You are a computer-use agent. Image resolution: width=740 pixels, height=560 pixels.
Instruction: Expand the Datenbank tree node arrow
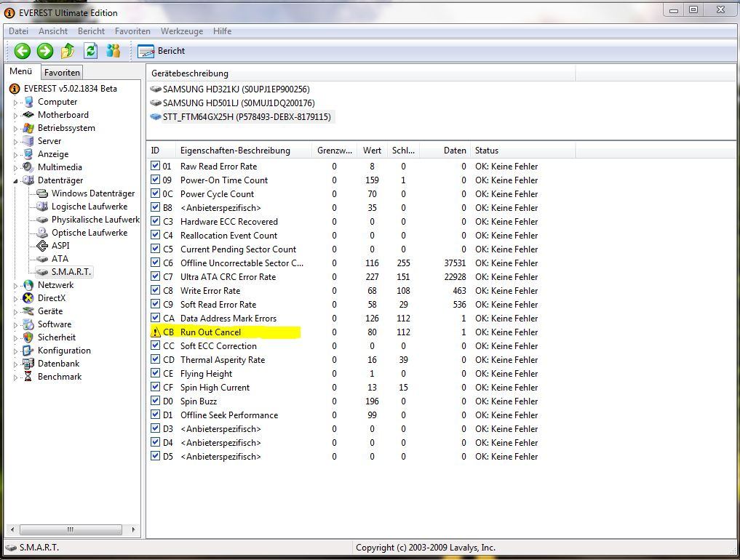(15, 364)
